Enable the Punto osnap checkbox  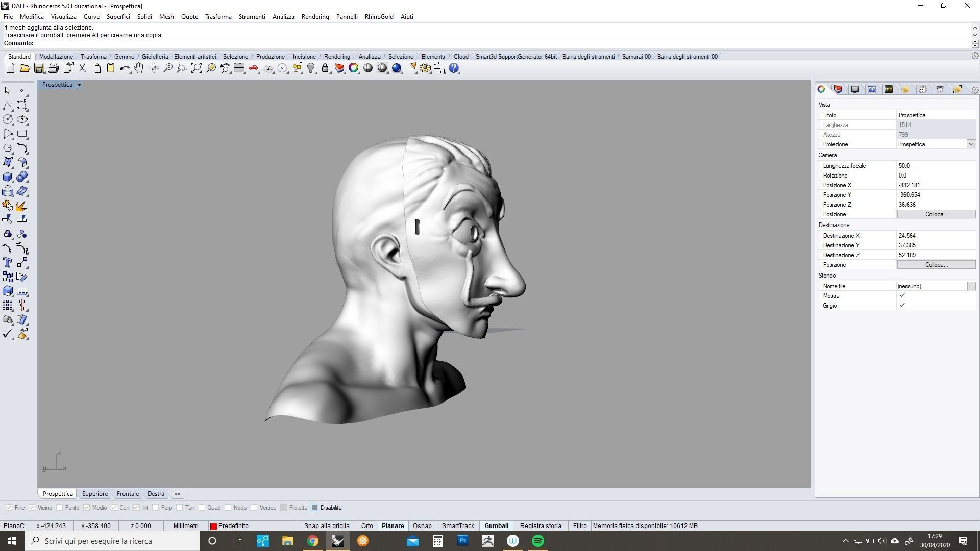point(60,508)
